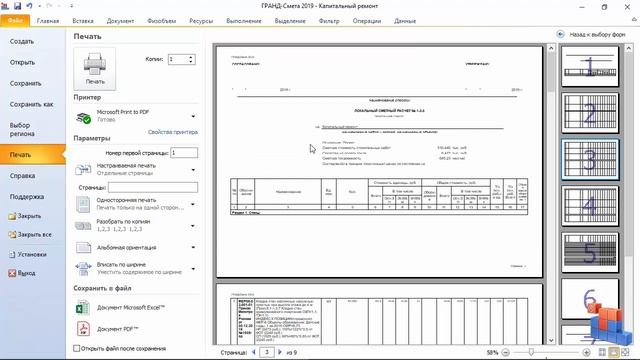The height and width of the screenshot is (360, 640).
Task: Click the Альбомная ориентация landscape icon
Action: [x=83, y=247]
